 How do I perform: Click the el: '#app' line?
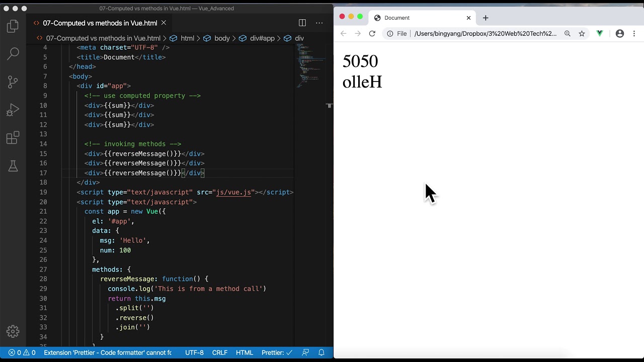point(113,221)
